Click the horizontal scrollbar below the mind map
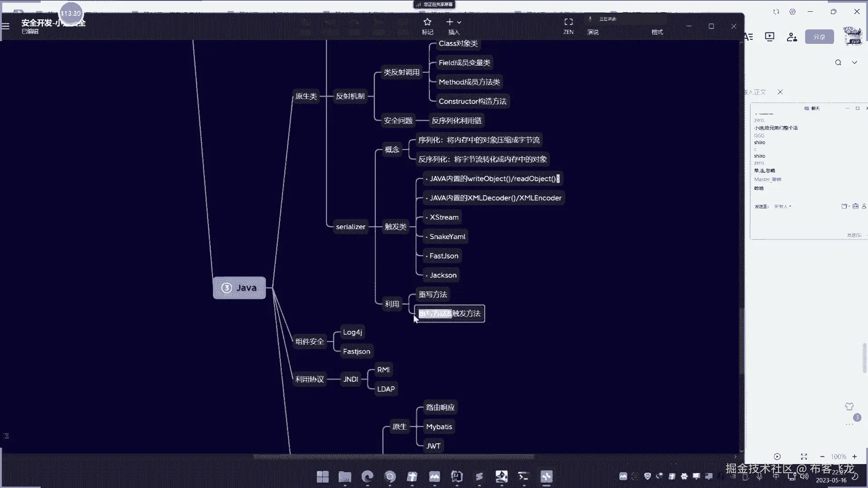 (393, 456)
